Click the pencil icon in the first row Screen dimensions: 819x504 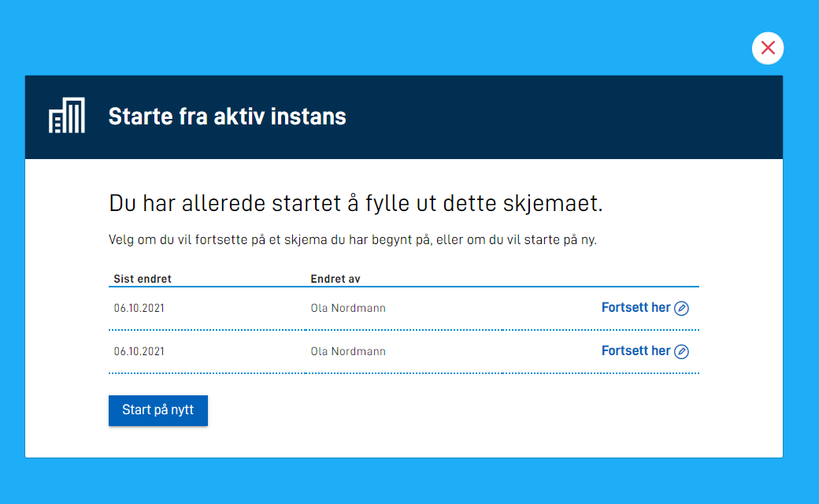coord(682,309)
